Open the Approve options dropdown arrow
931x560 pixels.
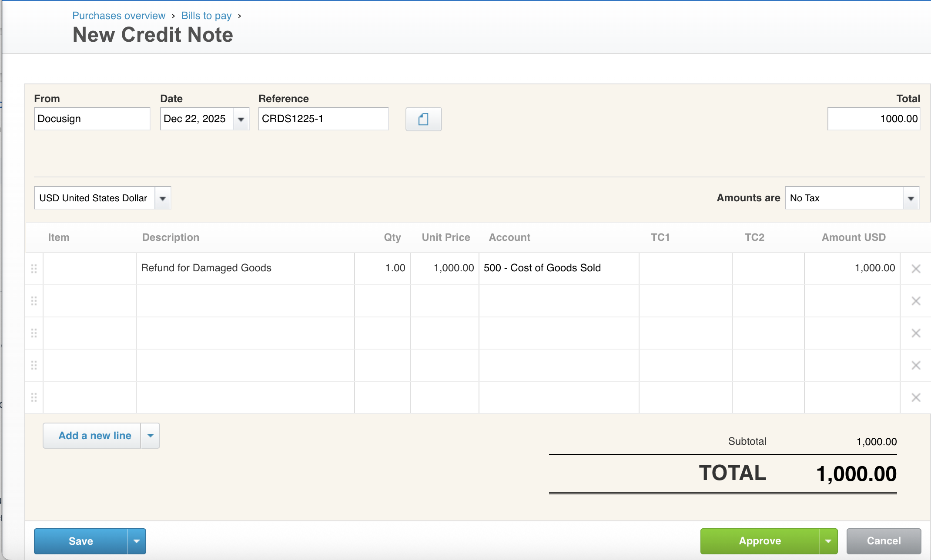coord(828,541)
